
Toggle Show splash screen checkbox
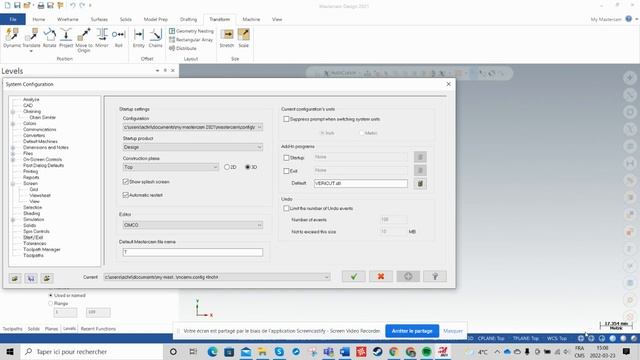tap(126, 182)
